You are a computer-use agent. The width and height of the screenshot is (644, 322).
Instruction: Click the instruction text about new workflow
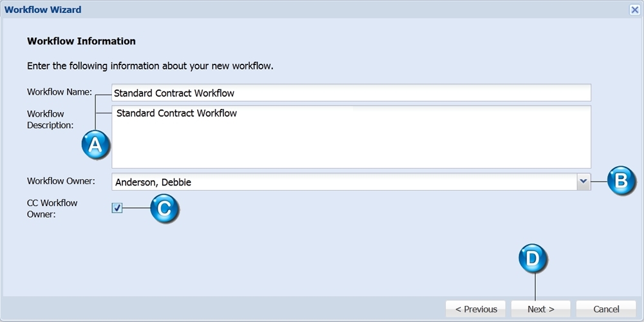pos(150,66)
